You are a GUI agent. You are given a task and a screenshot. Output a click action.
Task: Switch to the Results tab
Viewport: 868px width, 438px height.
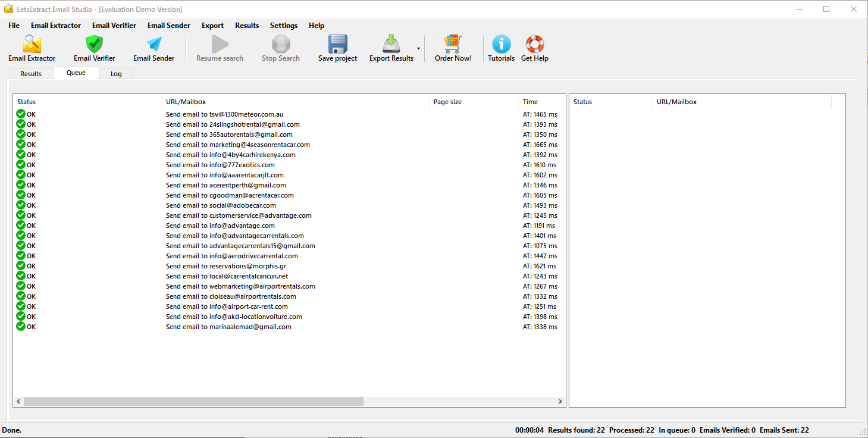[x=31, y=74]
